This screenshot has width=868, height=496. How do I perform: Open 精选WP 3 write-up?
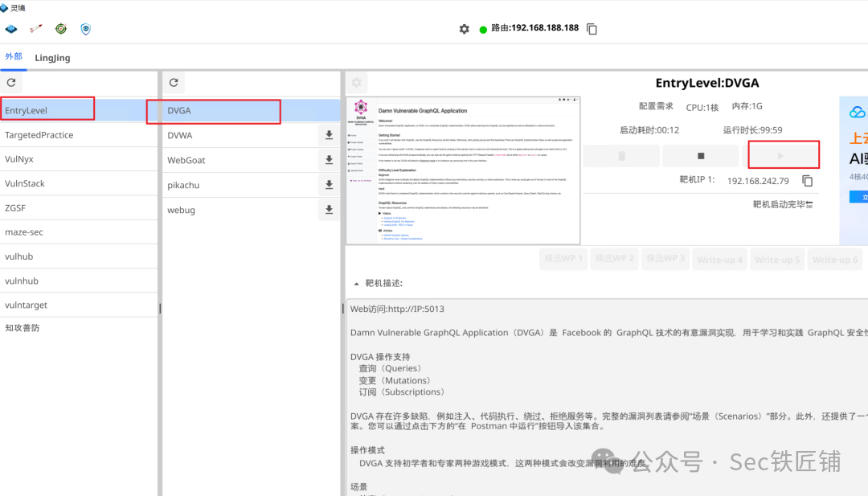coord(665,259)
